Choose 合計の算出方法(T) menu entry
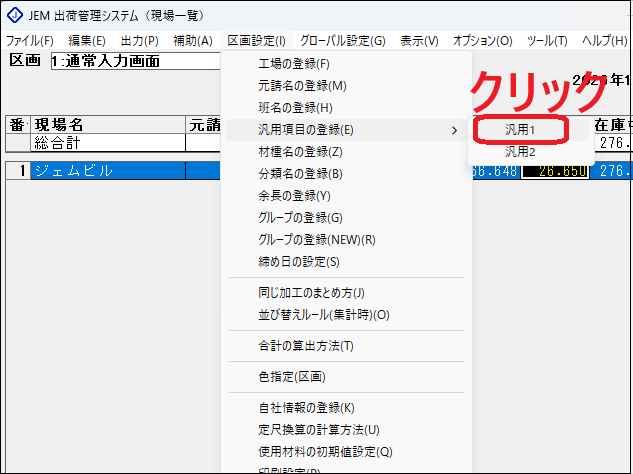The height and width of the screenshot is (474, 633). (306, 346)
